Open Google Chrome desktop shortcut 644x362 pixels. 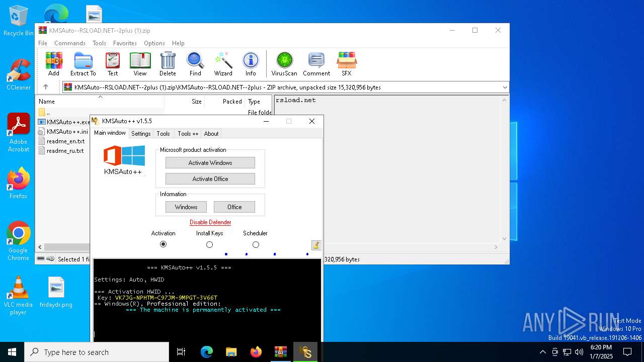click(19, 241)
